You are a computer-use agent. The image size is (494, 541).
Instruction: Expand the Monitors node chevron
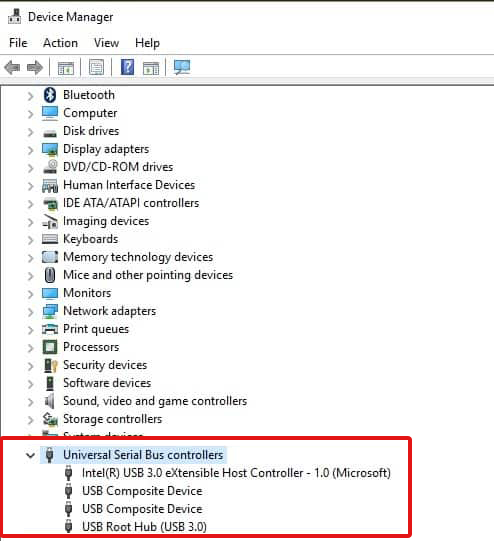pyautogui.click(x=30, y=294)
